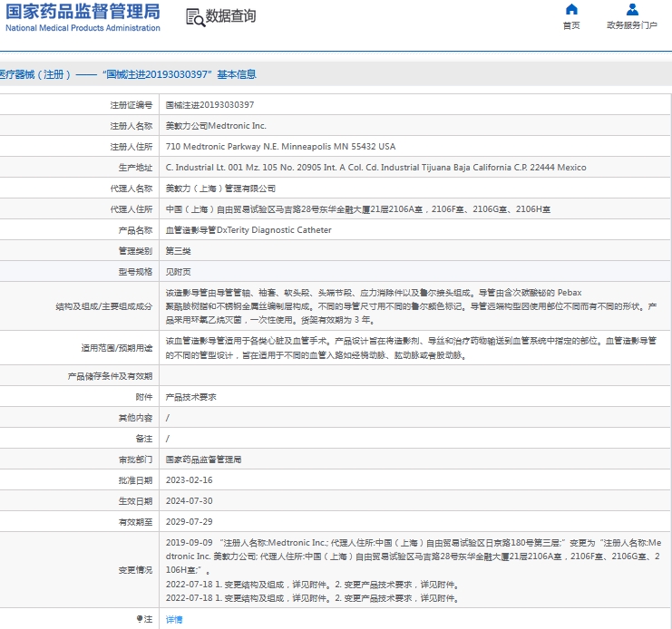Click the 型号规格 row label
This screenshot has height=629, width=672.
[x=135, y=272]
